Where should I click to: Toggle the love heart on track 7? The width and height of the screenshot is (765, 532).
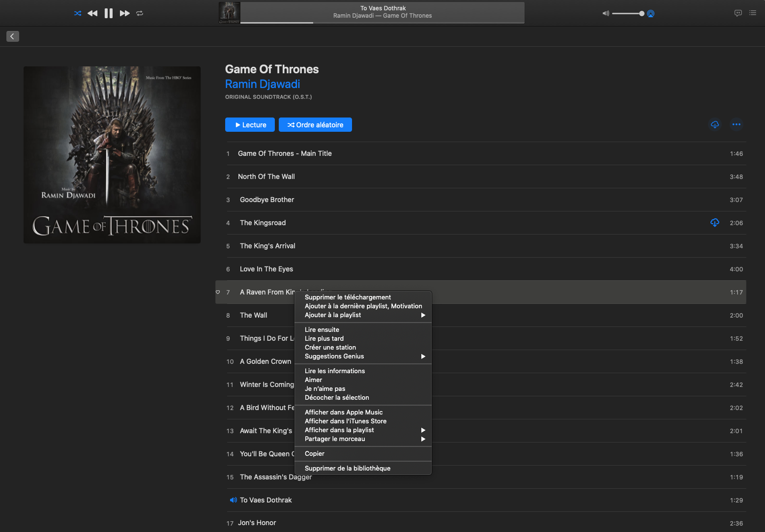pyautogui.click(x=218, y=292)
